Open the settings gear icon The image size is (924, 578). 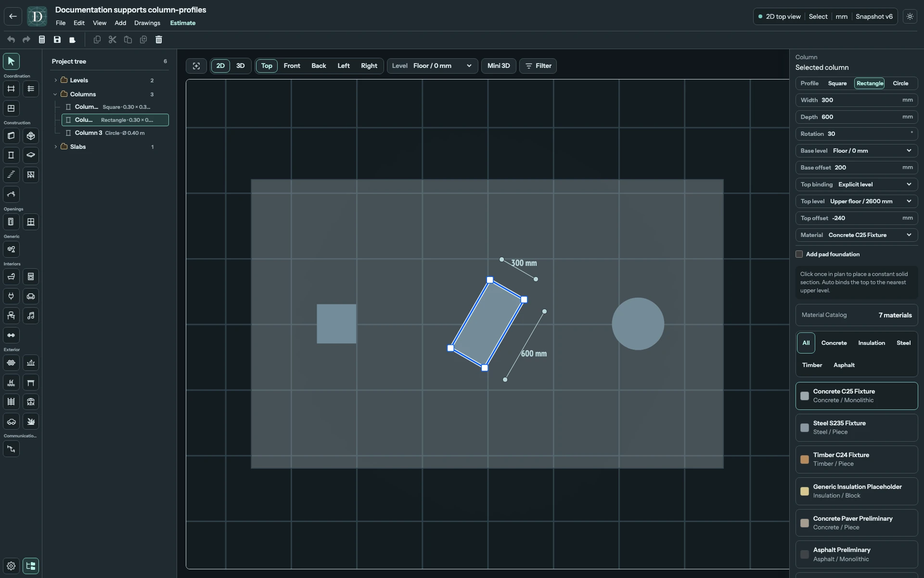click(11, 566)
